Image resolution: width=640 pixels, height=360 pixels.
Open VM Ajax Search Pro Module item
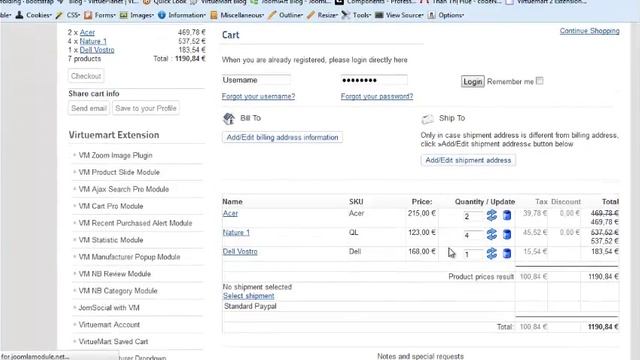(x=123, y=189)
